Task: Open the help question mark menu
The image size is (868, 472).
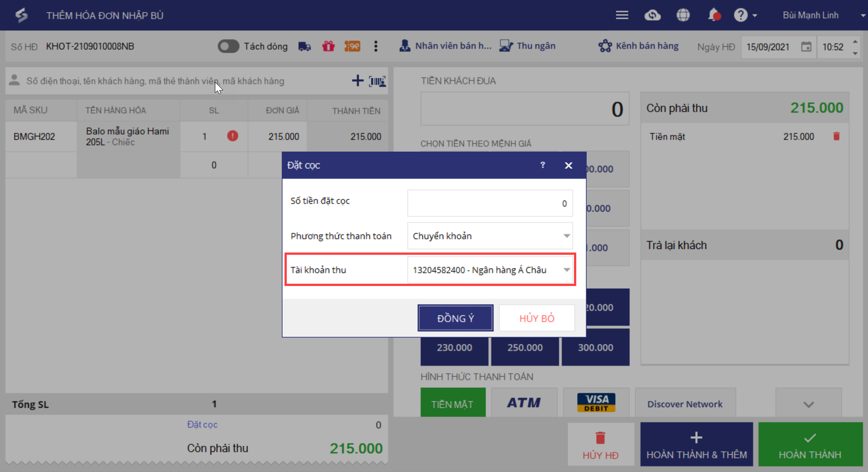Action: [x=745, y=15]
